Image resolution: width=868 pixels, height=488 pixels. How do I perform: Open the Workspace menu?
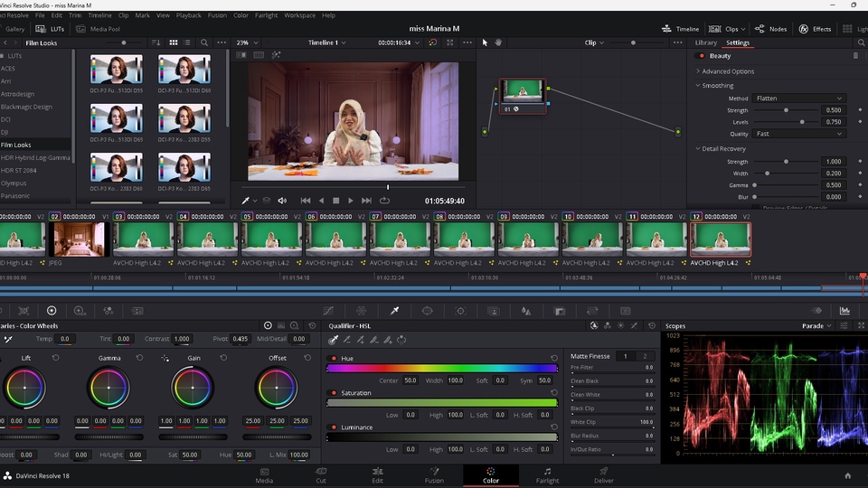coord(299,15)
